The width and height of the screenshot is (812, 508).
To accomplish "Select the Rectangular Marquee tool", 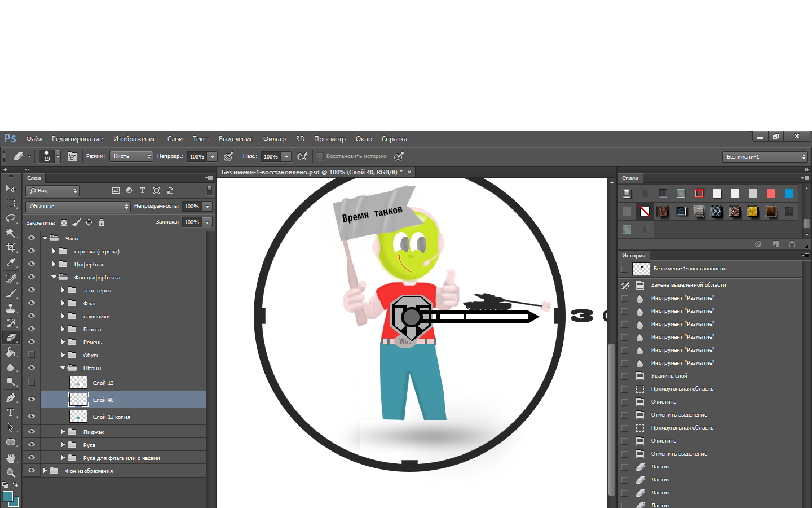I will click(11, 203).
